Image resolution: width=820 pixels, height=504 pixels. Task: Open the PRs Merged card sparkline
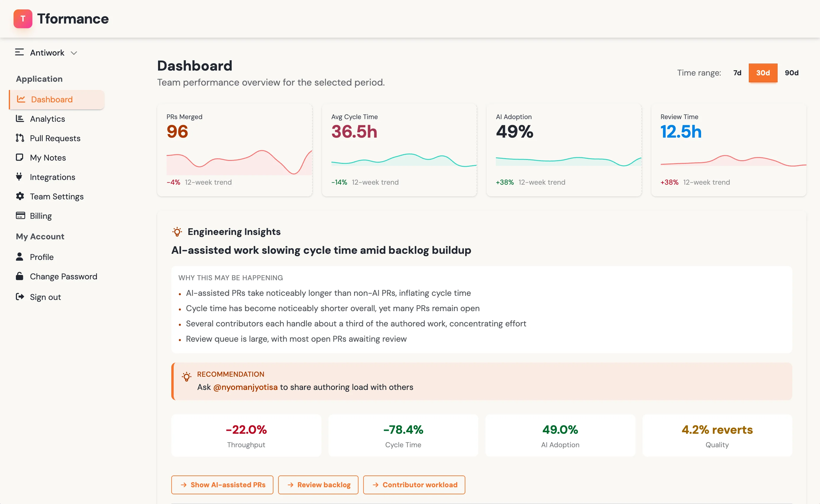click(x=239, y=162)
